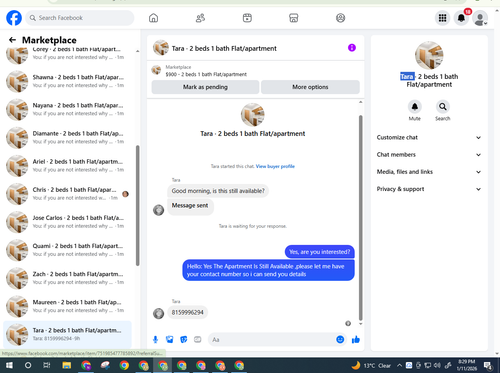Click the 'Yes, are you interested?' bubble
The height and width of the screenshot is (373, 500).
click(x=320, y=252)
